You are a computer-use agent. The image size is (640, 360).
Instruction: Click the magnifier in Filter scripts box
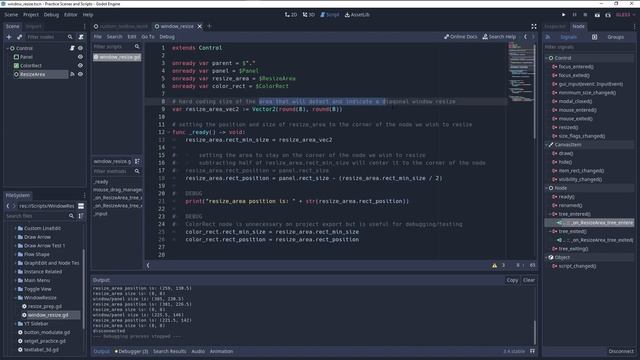point(137,47)
